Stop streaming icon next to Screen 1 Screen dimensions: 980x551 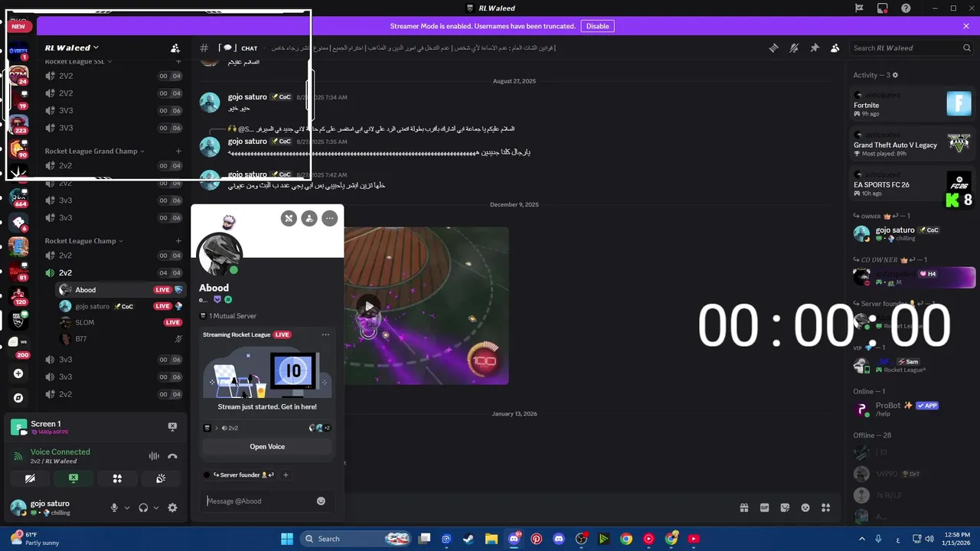tap(172, 427)
